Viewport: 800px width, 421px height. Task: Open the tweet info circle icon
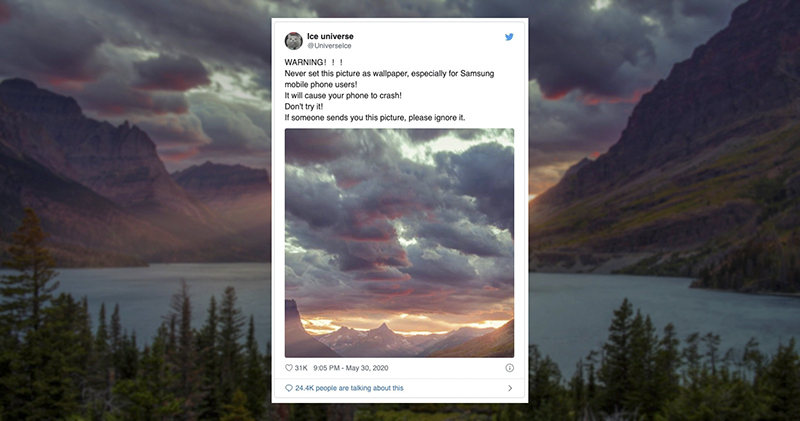509,367
